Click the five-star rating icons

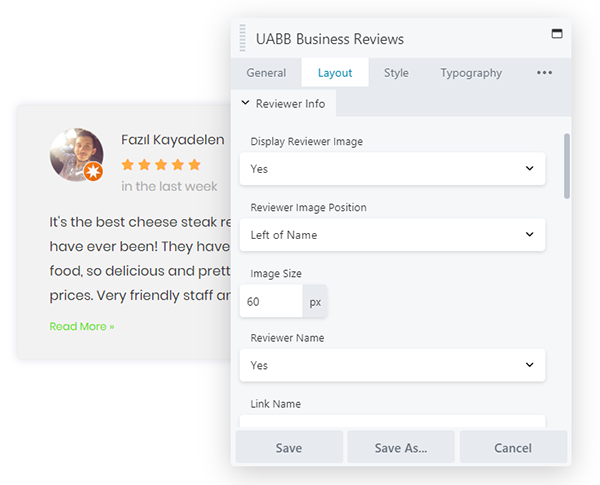coord(161,164)
